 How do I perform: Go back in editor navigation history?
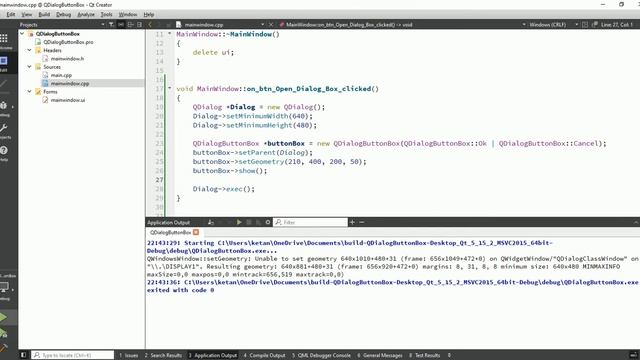point(150,24)
